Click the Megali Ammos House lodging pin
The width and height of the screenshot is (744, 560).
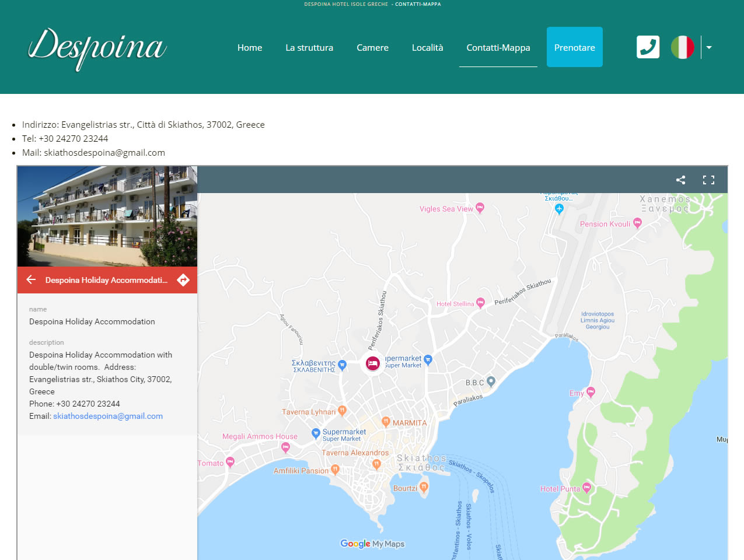click(x=285, y=447)
